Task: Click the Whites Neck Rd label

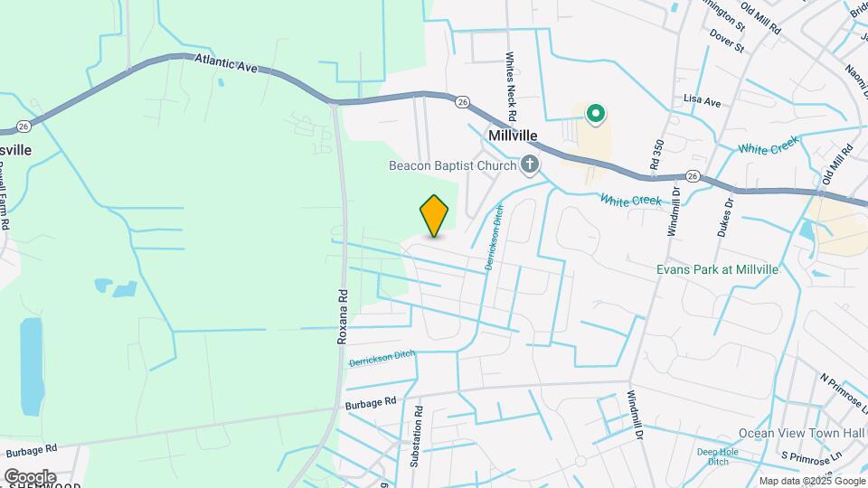Action: point(511,87)
